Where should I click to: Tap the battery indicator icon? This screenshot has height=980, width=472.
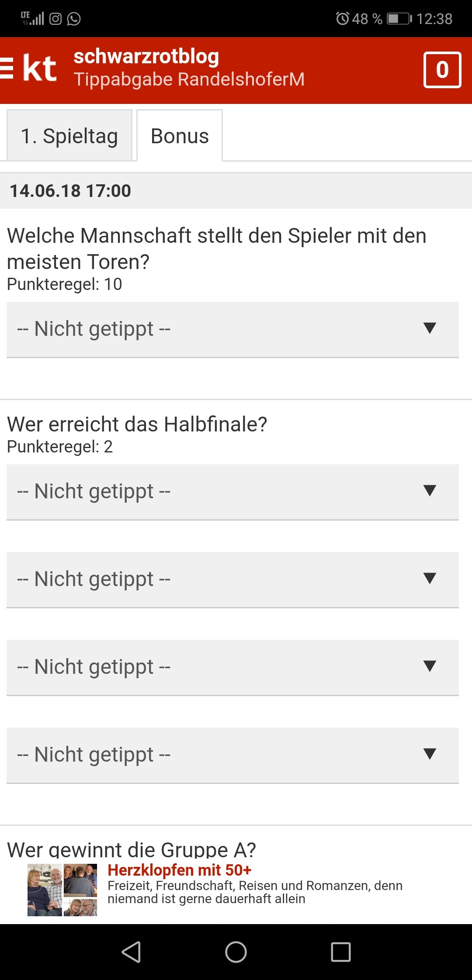(x=399, y=19)
